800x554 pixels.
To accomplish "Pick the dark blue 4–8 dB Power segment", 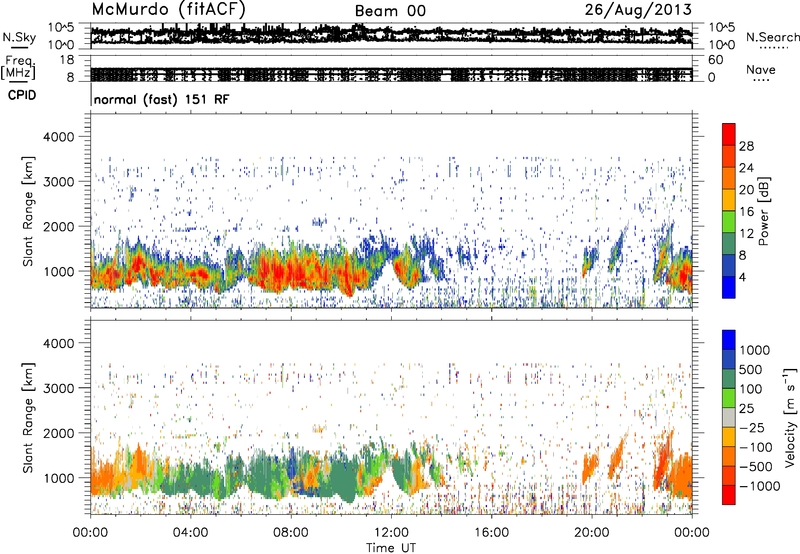I will point(729,266).
